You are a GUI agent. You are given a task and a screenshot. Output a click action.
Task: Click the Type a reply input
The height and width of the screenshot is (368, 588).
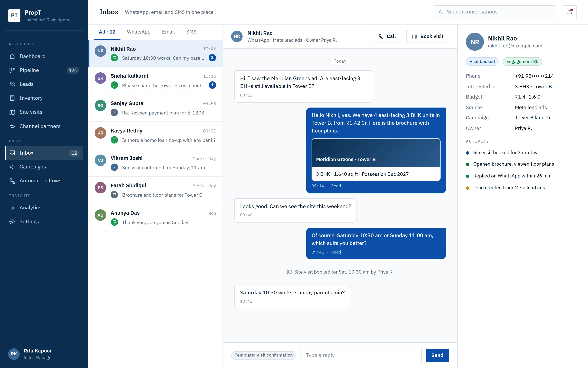[361, 355]
